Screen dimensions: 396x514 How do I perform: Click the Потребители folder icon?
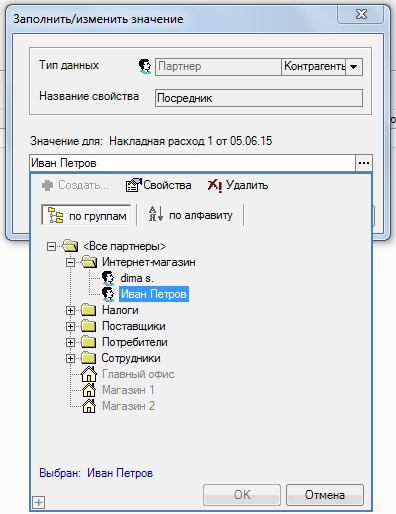click(89, 342)
